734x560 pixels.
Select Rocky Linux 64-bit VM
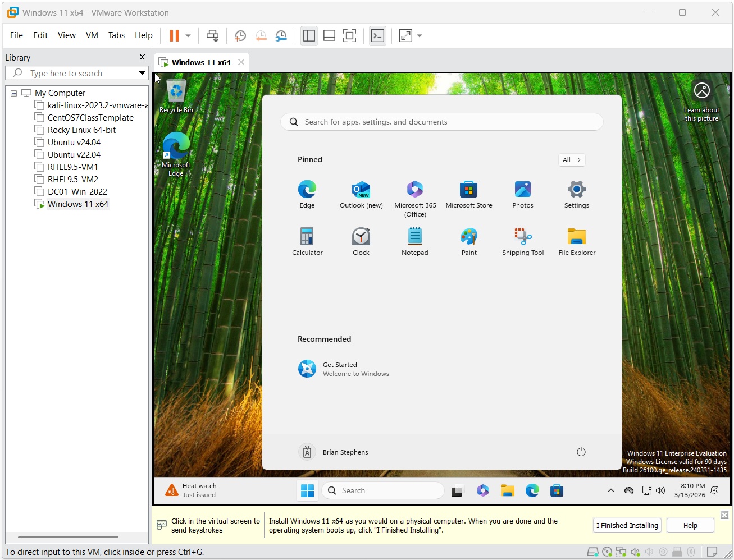click(x=75, y=130)
